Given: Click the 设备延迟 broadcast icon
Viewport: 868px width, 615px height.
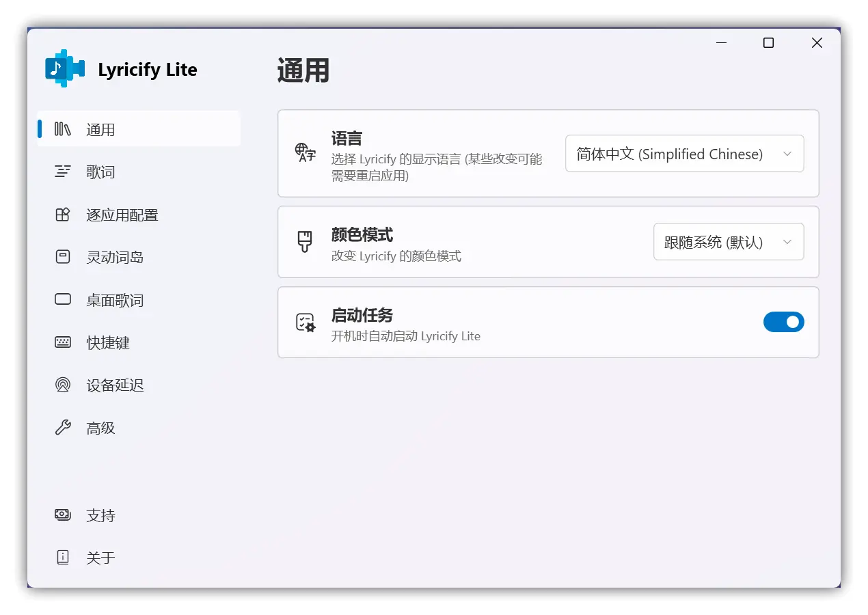Looking at the screenshot, I should click(x=63, y=385).
